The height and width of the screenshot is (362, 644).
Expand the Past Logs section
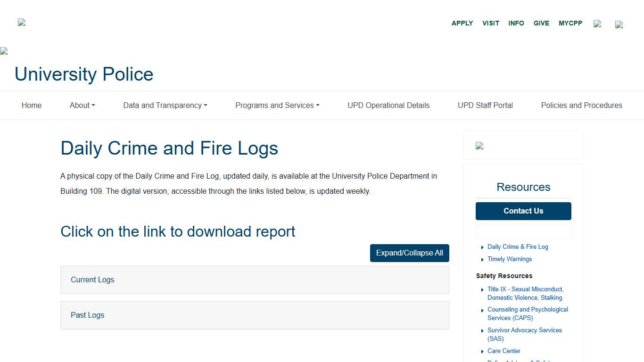[255, 315]
